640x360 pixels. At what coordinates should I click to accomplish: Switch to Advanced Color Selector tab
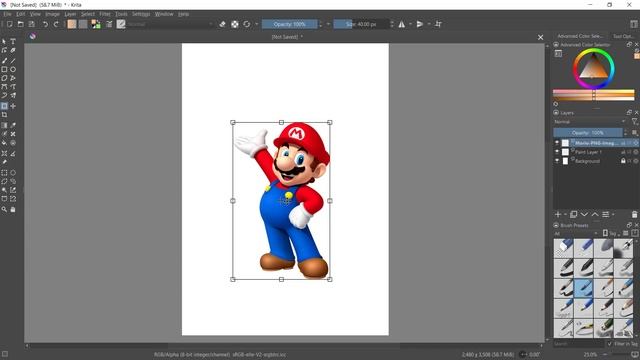(x=580, y=36)
